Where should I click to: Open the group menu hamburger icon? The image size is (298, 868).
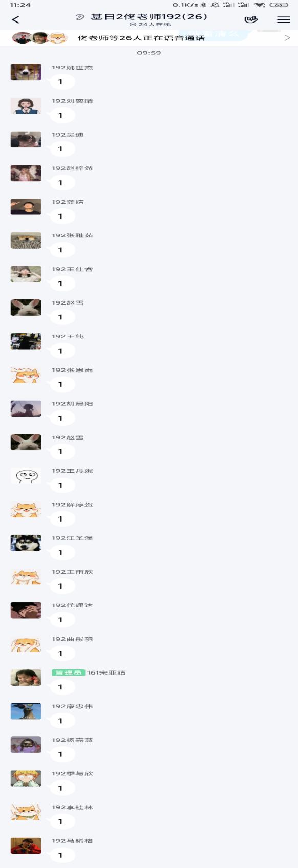pos(283,19)
